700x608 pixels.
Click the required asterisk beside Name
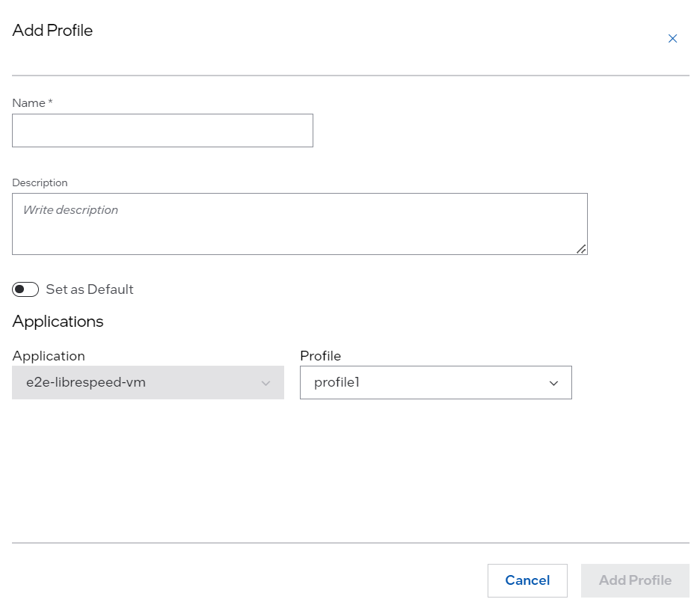pyautogui.click(x=50, y=102)
